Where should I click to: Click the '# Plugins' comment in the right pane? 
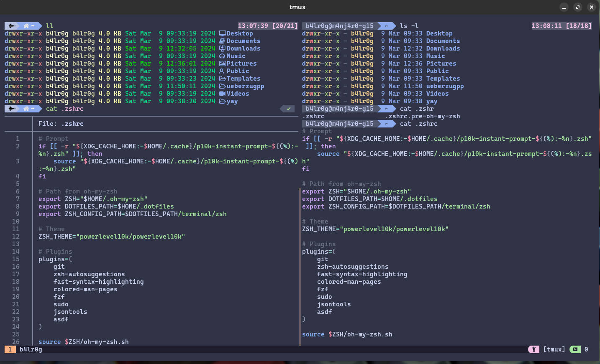pyautogui.click(x=319, y=244)
